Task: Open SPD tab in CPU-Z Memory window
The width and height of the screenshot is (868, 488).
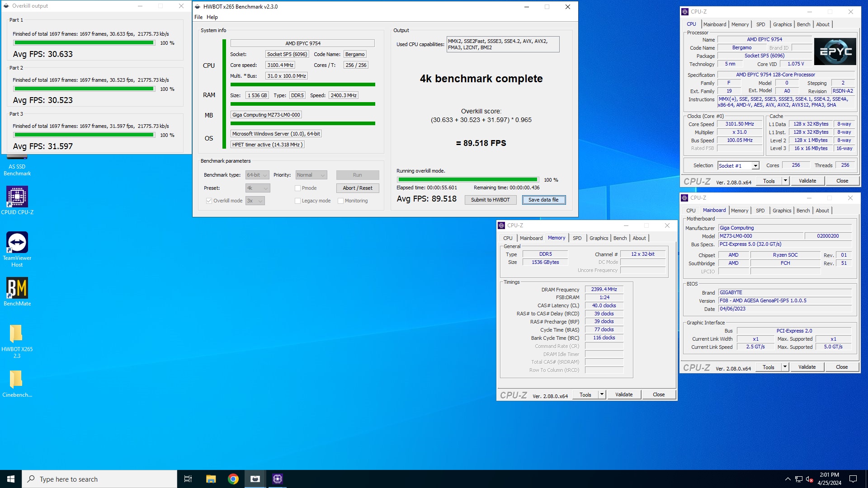Action: pos(577,238)
